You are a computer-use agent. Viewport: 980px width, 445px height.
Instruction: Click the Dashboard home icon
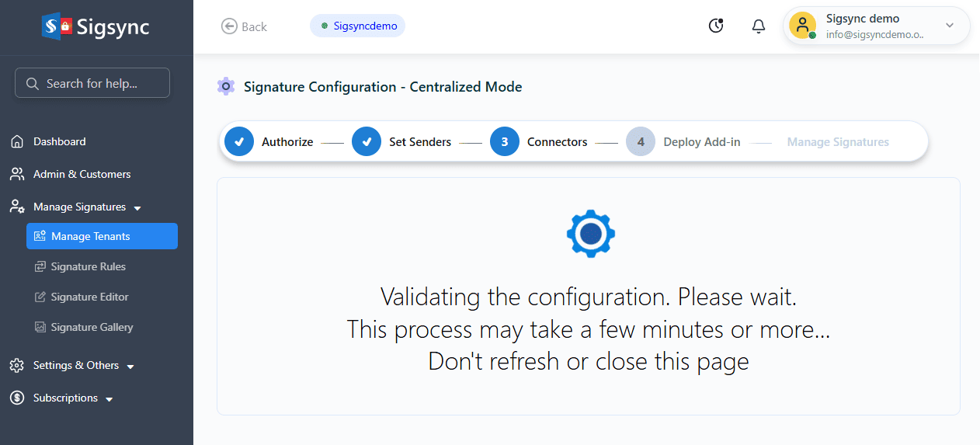(17, 142)
